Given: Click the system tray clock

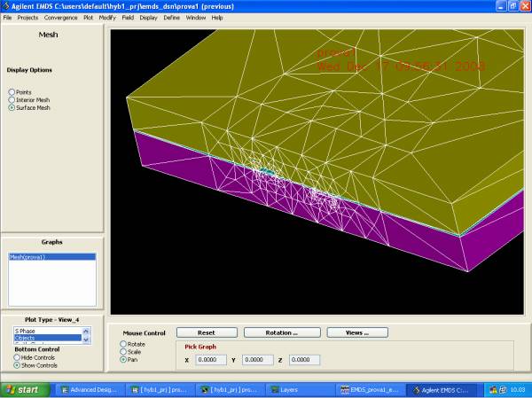Looking at the screenshot, I should point(518,390).
